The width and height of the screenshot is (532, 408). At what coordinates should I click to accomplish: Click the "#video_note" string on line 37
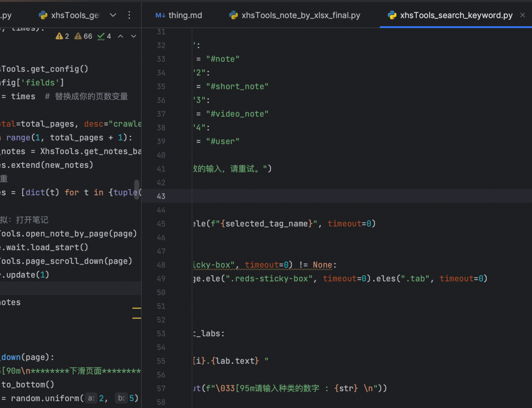point(237,114)
